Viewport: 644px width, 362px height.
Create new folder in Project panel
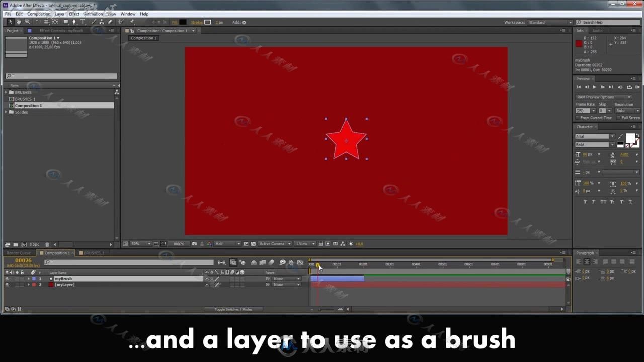15,244
